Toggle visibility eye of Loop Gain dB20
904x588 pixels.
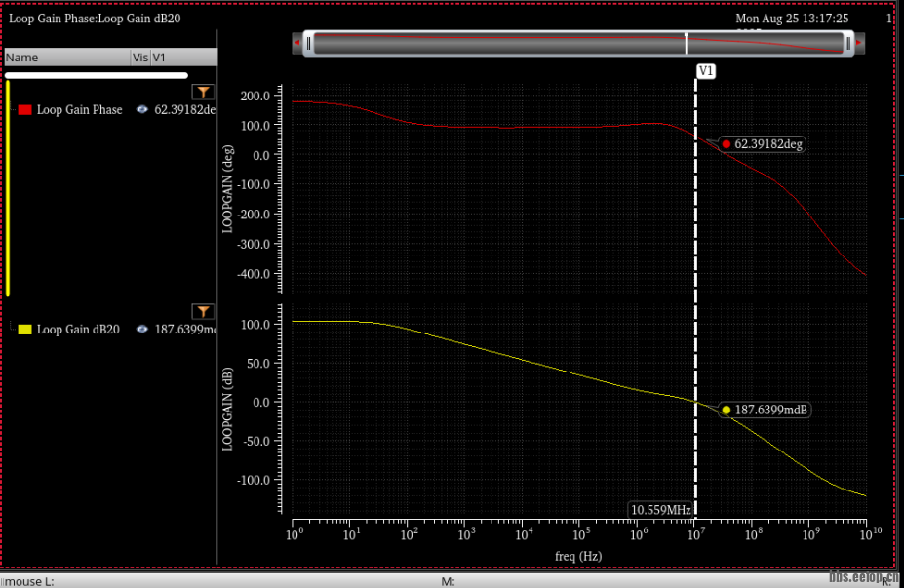click(x=141, y=330)
